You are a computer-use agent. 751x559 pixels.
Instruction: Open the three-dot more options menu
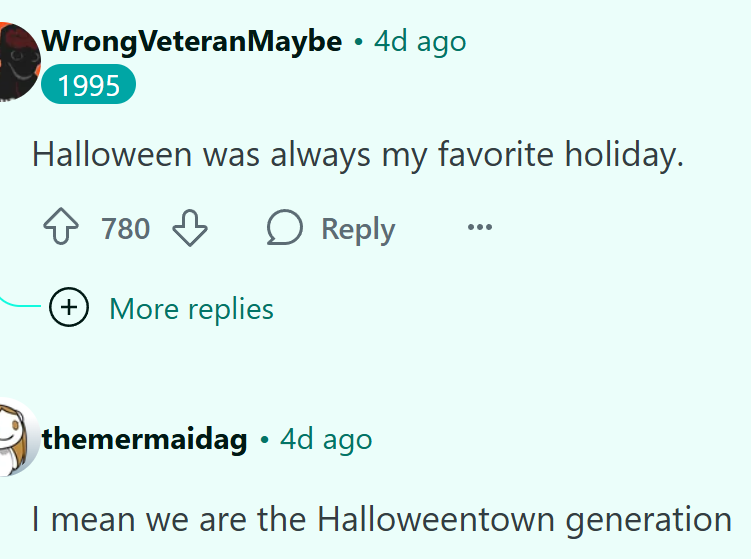(x=480, y=227)
